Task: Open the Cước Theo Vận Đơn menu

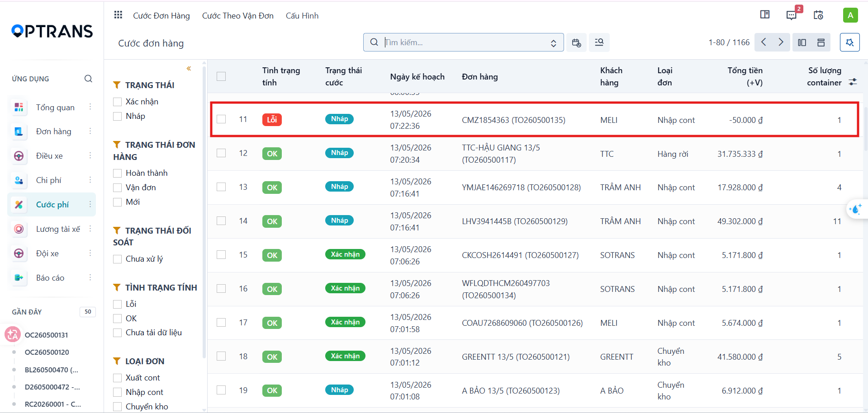Action: [238, 16]
